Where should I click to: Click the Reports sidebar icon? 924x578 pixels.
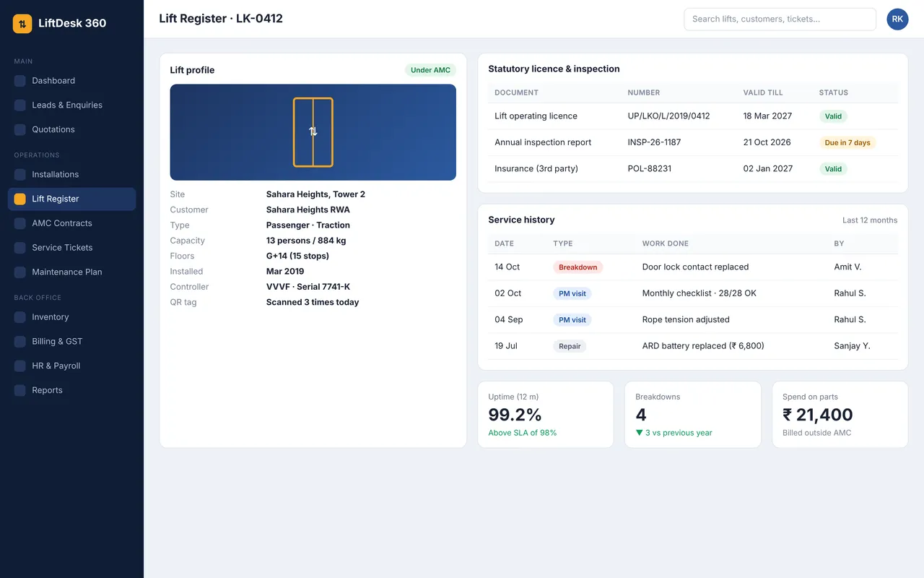pyautogui.click(x=20, y=391)
